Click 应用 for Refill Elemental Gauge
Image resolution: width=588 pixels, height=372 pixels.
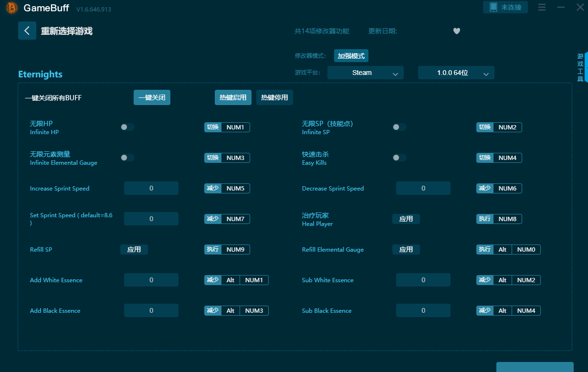pyautogui.click(x=406, y=249)
